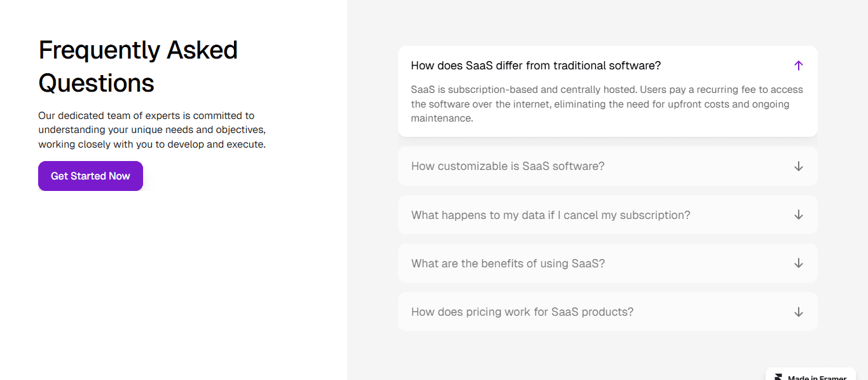Screen dimensions: 868x380
Task: Expand 'What happens to my data if I cancel' question
Action: (607, 215)
